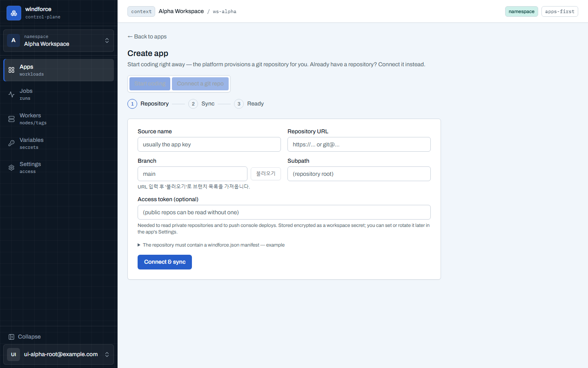Switch to Connect a git repo tab
This screenshot has height=368, width=588.
[200, 84]
